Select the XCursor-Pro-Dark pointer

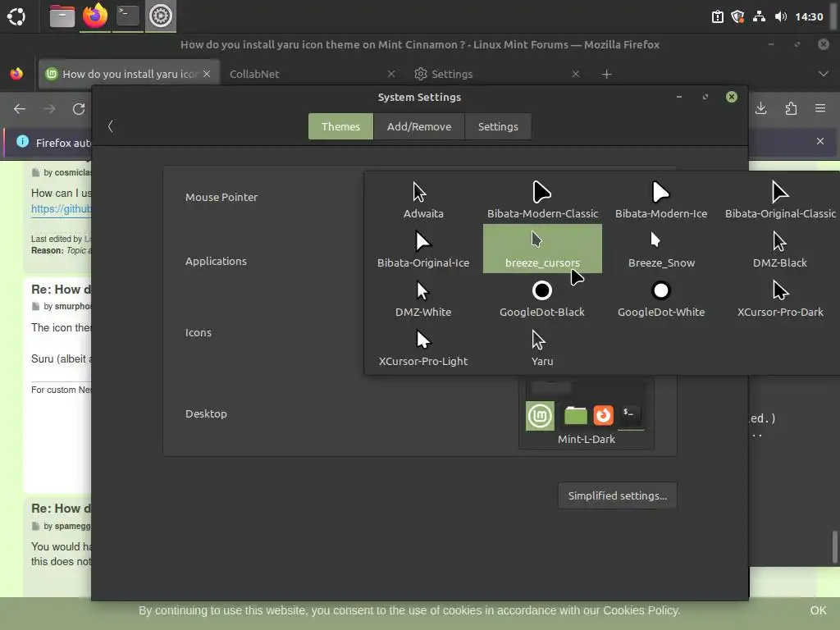(780, 299)
